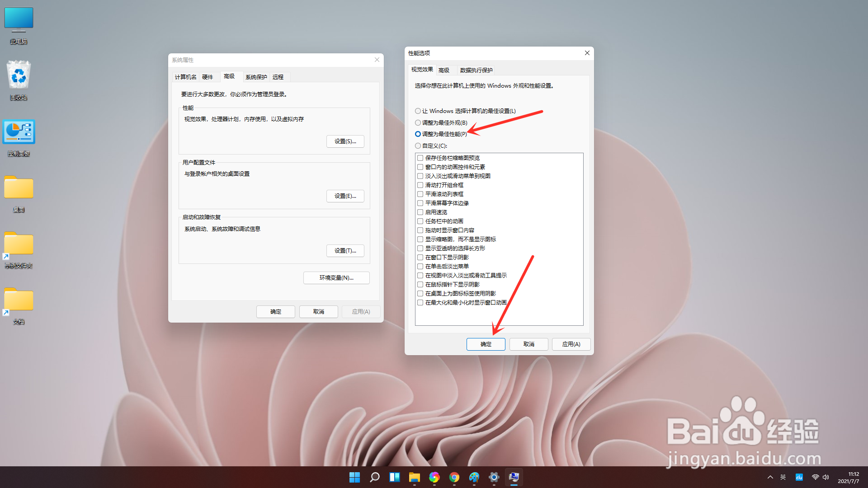Check 在鼠标指针下显示阴影
Viewport: 868px width, 488px height.
point(420,285)
